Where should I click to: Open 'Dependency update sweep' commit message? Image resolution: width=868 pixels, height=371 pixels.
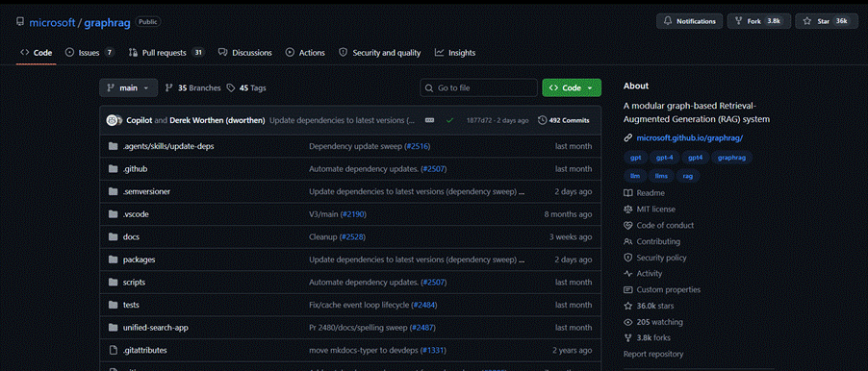(355, 146)
